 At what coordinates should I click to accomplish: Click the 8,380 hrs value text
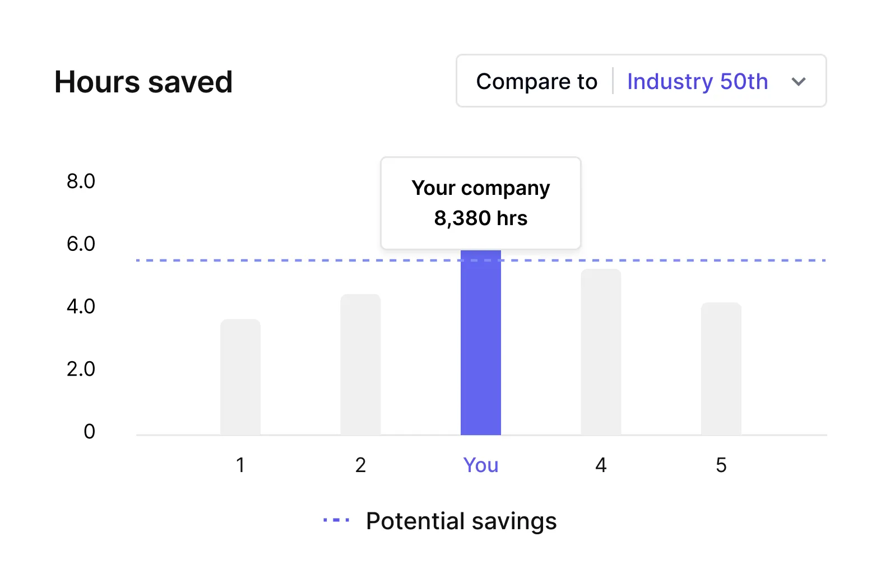coord(481,218)
